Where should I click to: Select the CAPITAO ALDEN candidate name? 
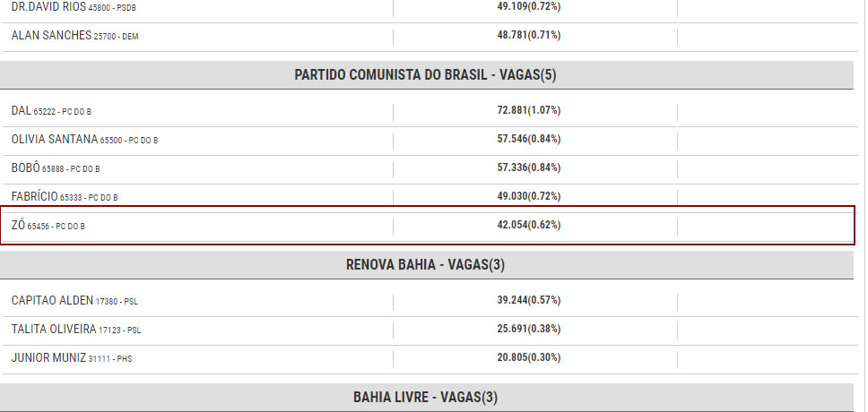(x=52, y=300)
